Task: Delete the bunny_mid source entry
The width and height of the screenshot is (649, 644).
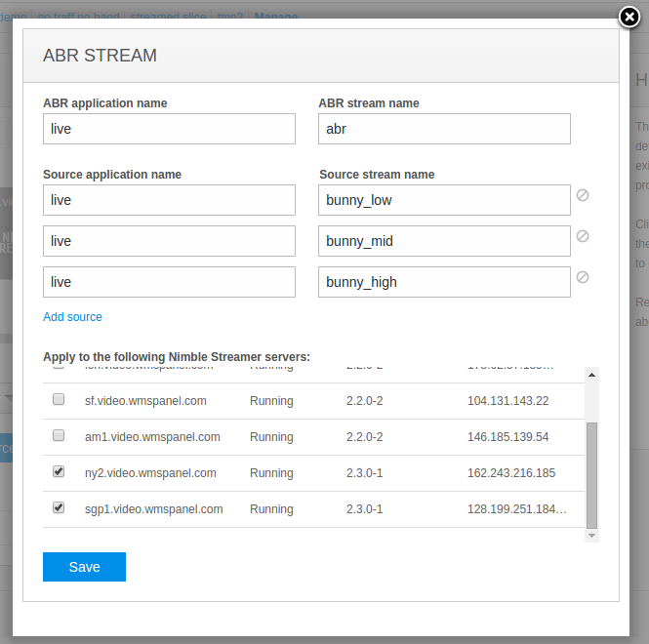Action: [x=583, y=236]
